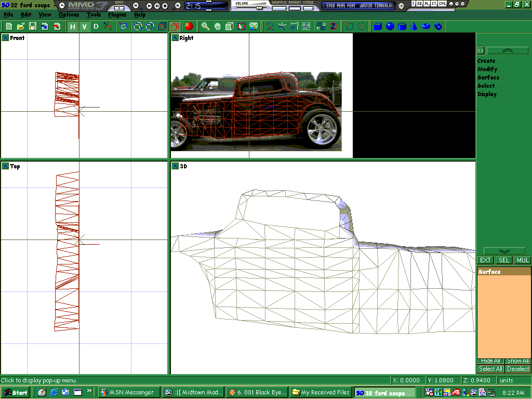
Task: Toggle the V button in the toolbar
Action: click(x=84, y=26)
